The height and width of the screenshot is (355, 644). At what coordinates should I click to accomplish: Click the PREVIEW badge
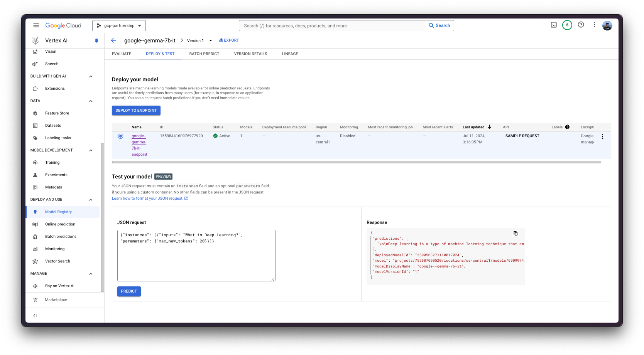[164, 177]
